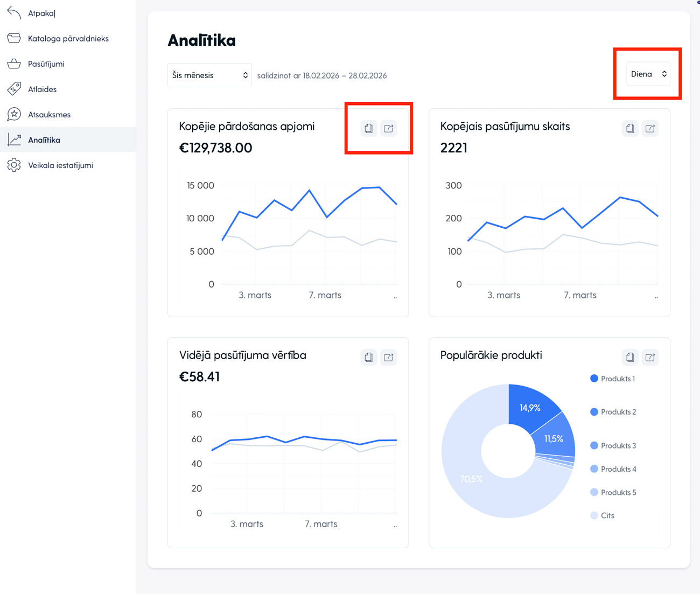Copy the Kopējais pasūtījumu skaits chart

[x=630, y=129]
